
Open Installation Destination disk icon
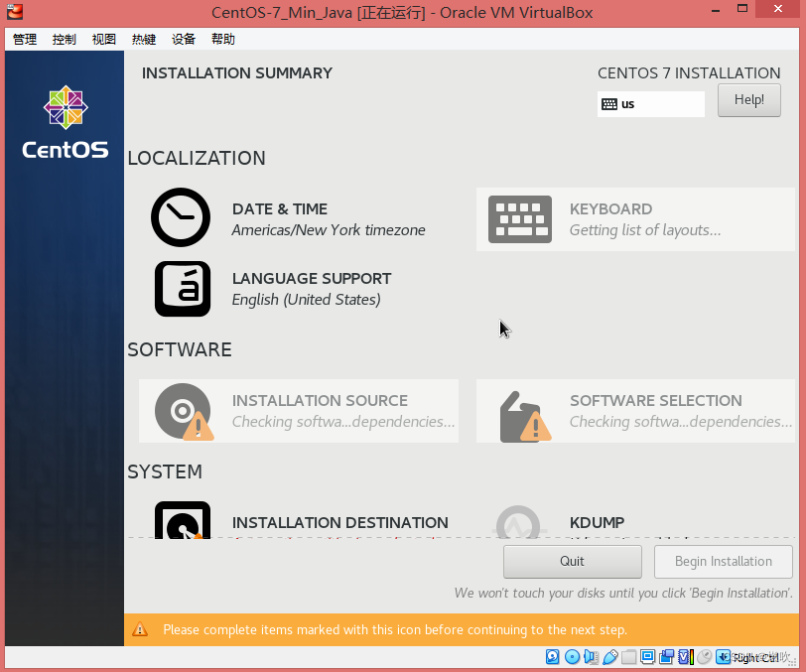[183, 520]
